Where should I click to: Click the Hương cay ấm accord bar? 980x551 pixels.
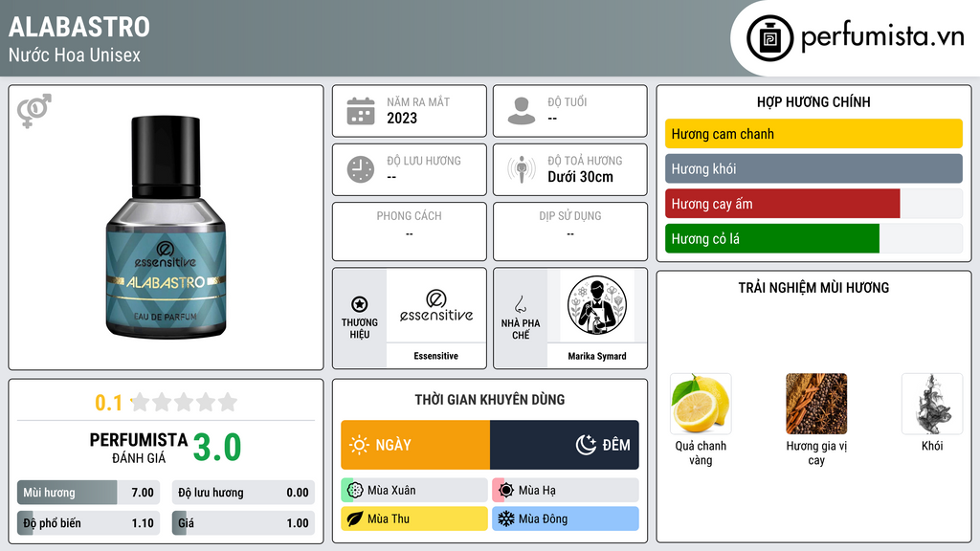813,204
